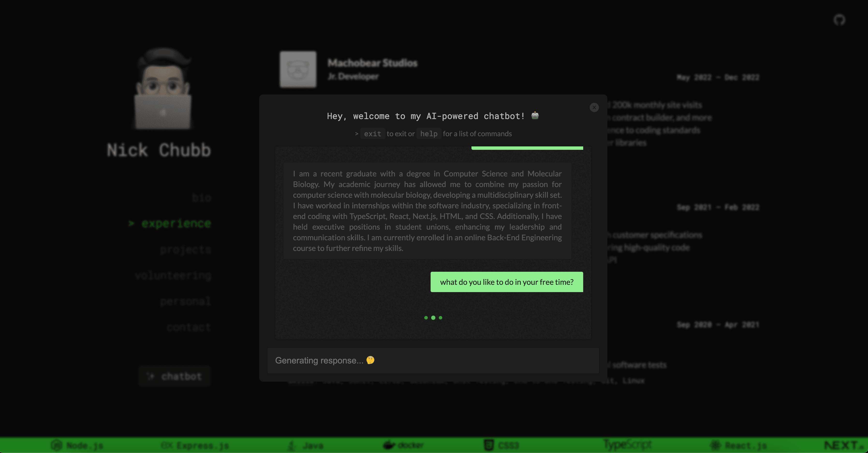Click the chatbot message input field

(x=433, y=360)
